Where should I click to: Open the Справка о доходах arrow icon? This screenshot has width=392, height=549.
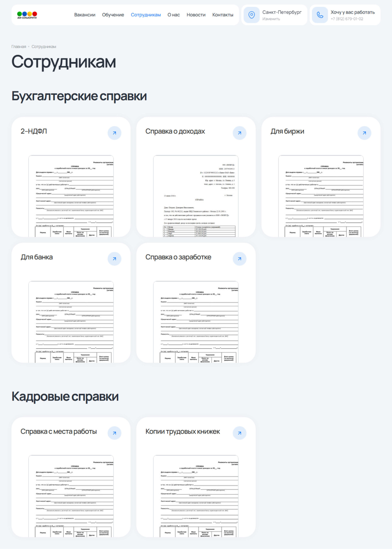click(x=239, y=133)
